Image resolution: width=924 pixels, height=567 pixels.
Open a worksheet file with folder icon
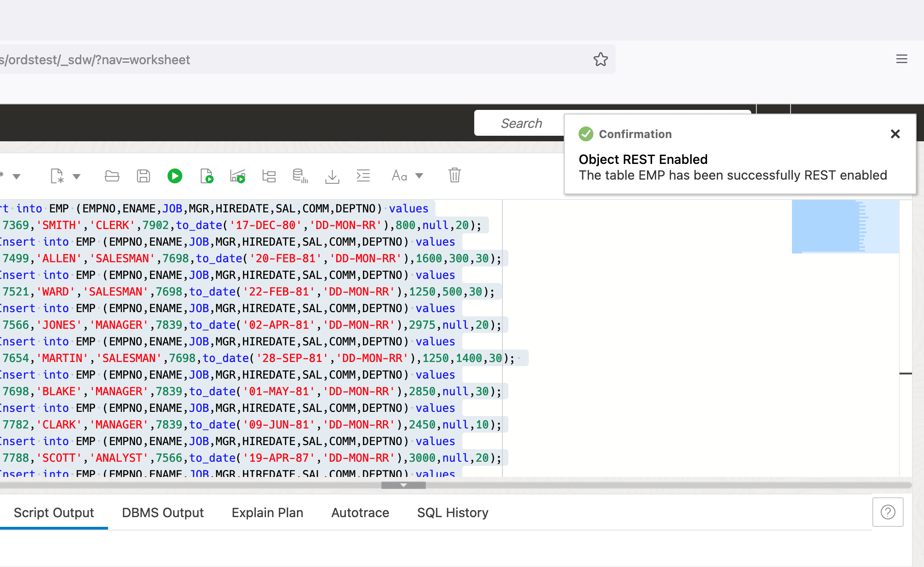(x=112, y=176)
